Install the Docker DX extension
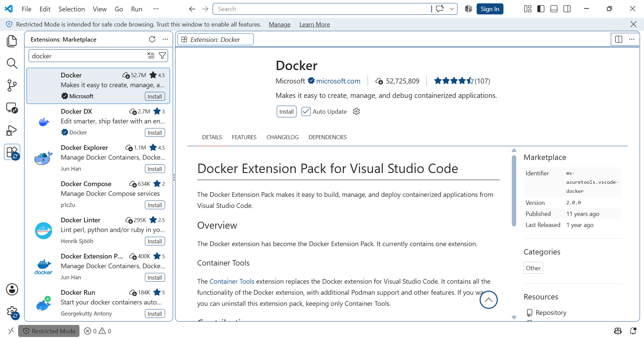The image size is (644, 338). pyautogui.click(x=155, y=133)
